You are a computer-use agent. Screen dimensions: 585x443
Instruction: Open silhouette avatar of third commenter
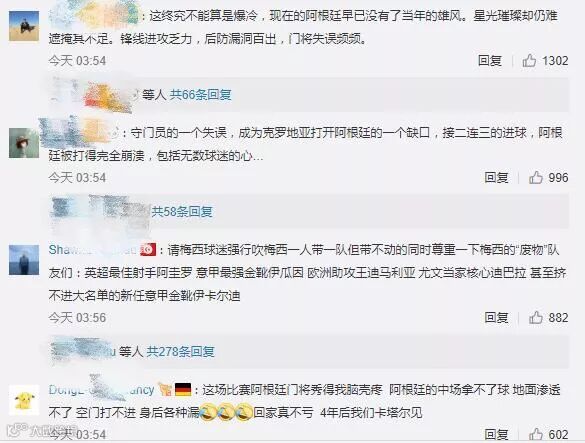(x=24, y=260)
